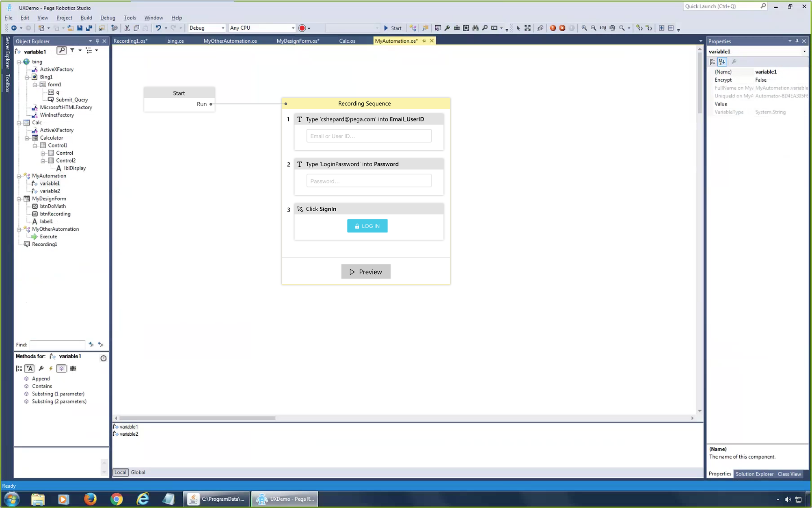
Task: Click the red record button in toolbar
Action: click(x=302, y=28)
